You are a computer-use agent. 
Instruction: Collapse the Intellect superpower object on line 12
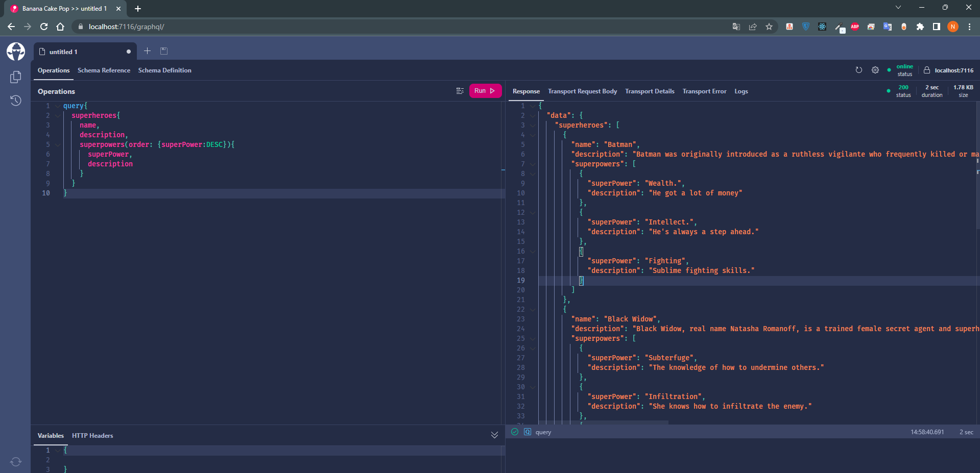pos(533,213)
